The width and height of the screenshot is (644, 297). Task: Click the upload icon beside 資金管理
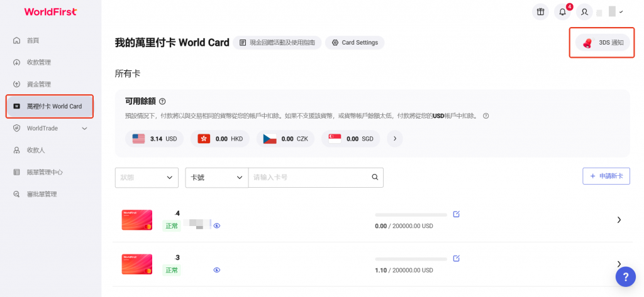[x=16, y=84]
